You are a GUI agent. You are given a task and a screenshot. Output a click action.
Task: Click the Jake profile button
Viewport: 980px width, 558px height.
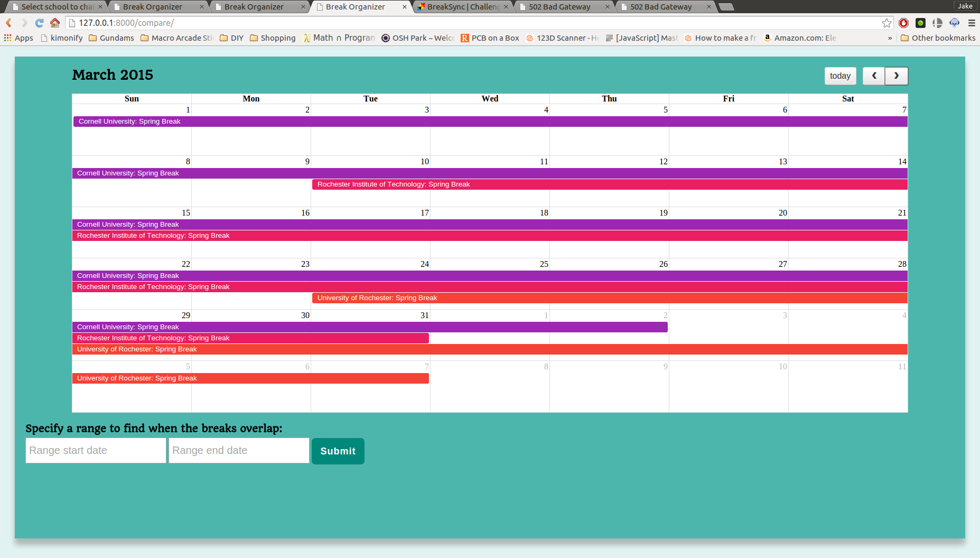[x=965, y=6]
